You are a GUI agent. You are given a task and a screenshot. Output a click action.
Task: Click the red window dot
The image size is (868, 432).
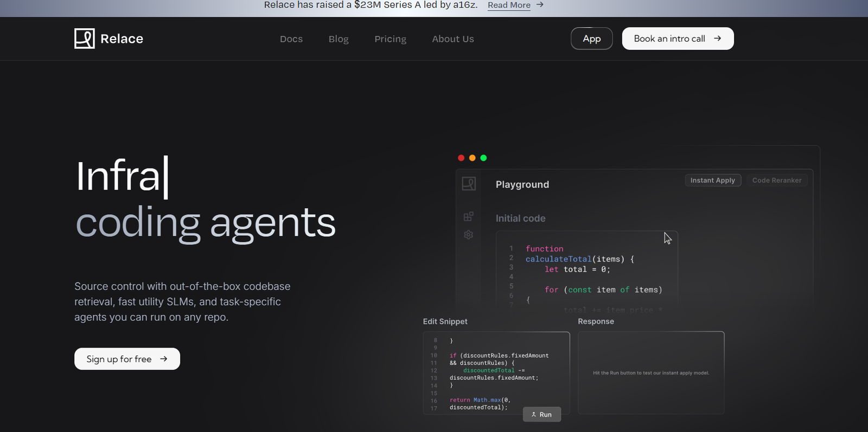pyautogui.click(x=461, y=158)
